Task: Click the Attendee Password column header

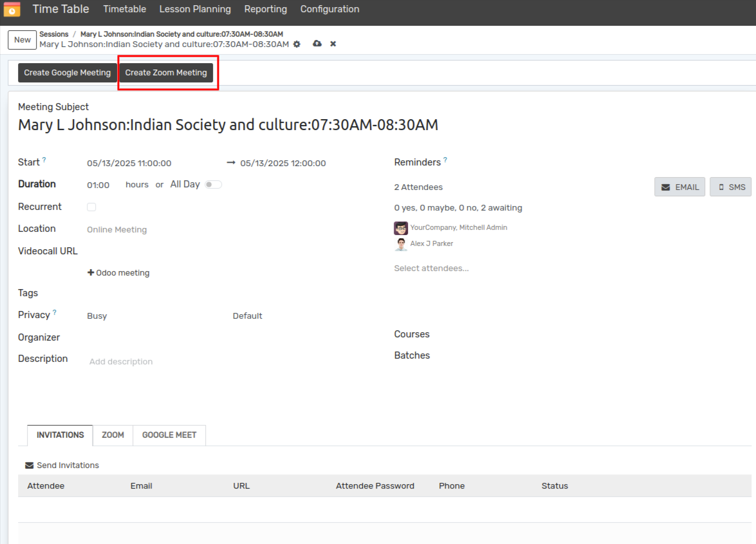Action: pyautogui.click(x=375, y=486)
